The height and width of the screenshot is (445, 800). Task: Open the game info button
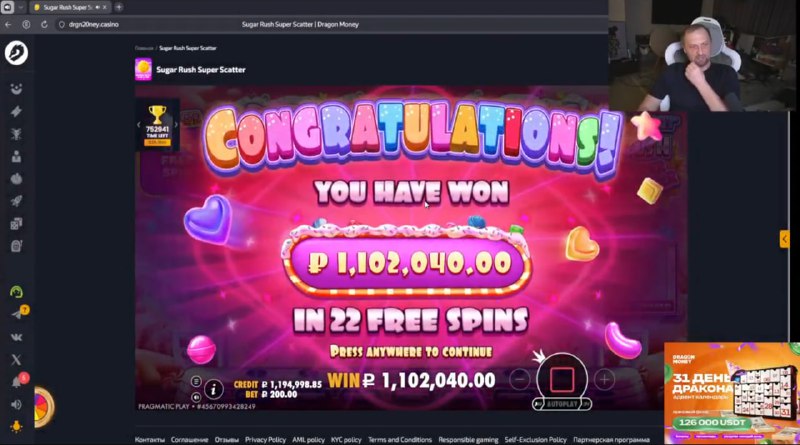(214, 390)
